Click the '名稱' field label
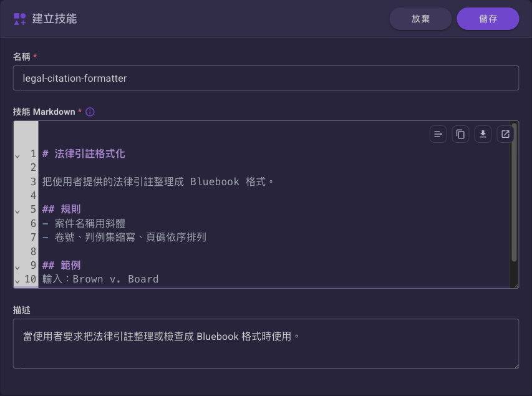The width and height of the screenshot is (532, 396). pos(22,57)
